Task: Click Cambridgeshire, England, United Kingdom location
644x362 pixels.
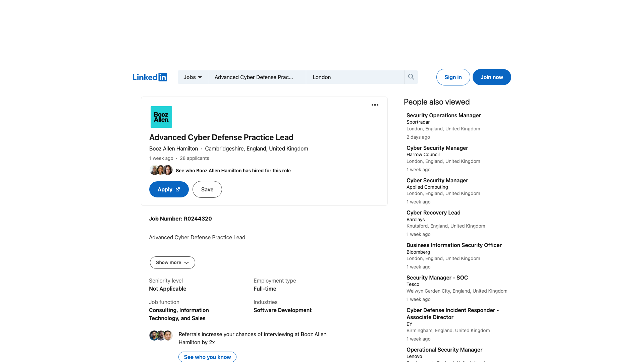Action: (x=256, y=148)
